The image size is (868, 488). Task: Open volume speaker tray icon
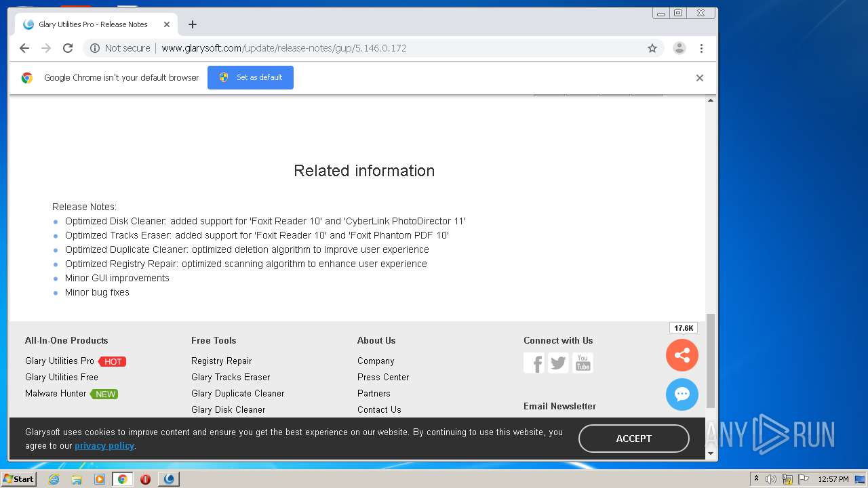(771, 479)
